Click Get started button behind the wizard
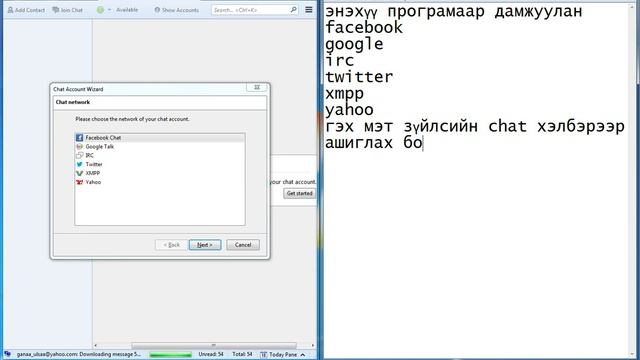Screen dimensions: 640x360 coord(300,193)
